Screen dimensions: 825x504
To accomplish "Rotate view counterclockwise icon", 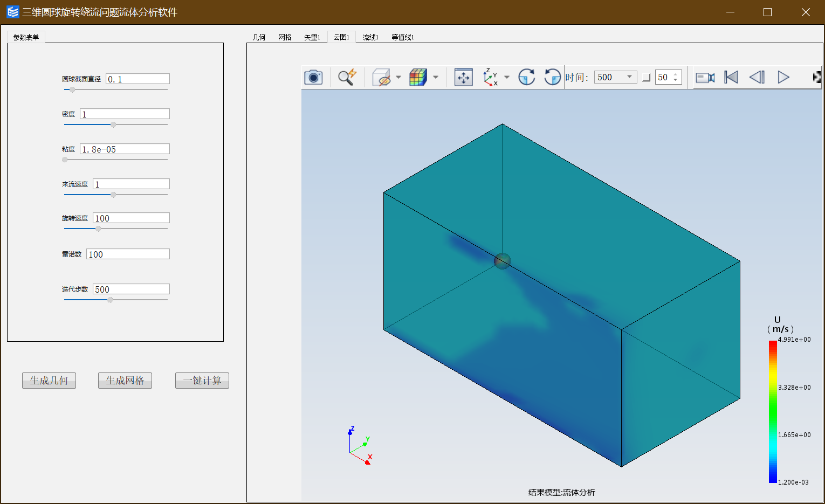I will [x=552, y=77].
